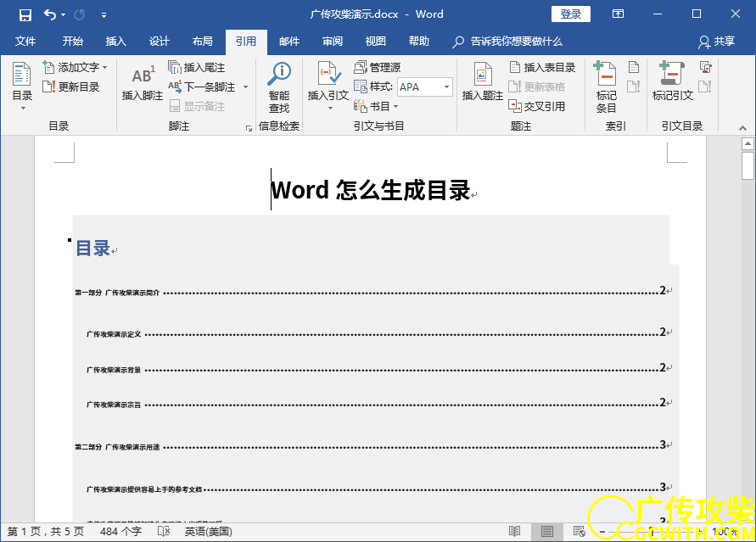Viewport: 756px width, 542px height.
Task: Click 插入题注 to add a caption
Action: pyautogui.click(x=482, y=82)
